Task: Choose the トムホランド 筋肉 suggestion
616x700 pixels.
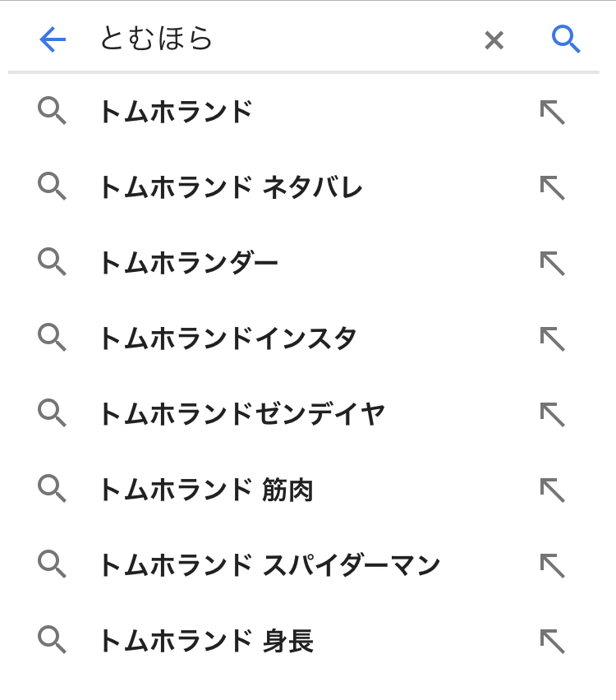Action: point(205,490)
